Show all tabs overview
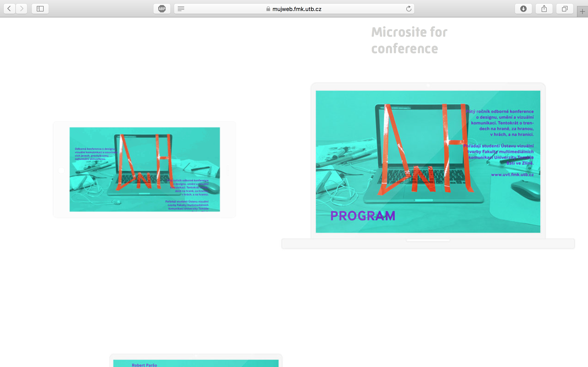 pyautogui.click(x=565, y=9)
